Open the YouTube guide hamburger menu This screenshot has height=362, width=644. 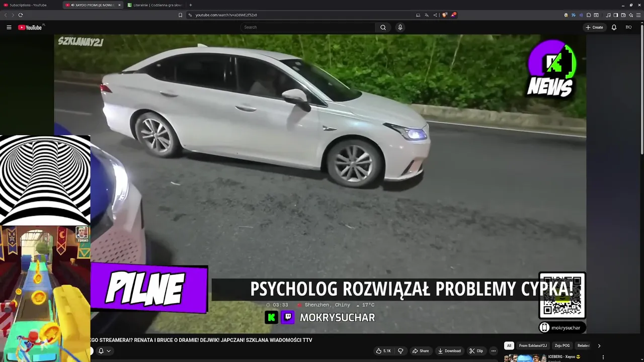(x=9, y=27)
